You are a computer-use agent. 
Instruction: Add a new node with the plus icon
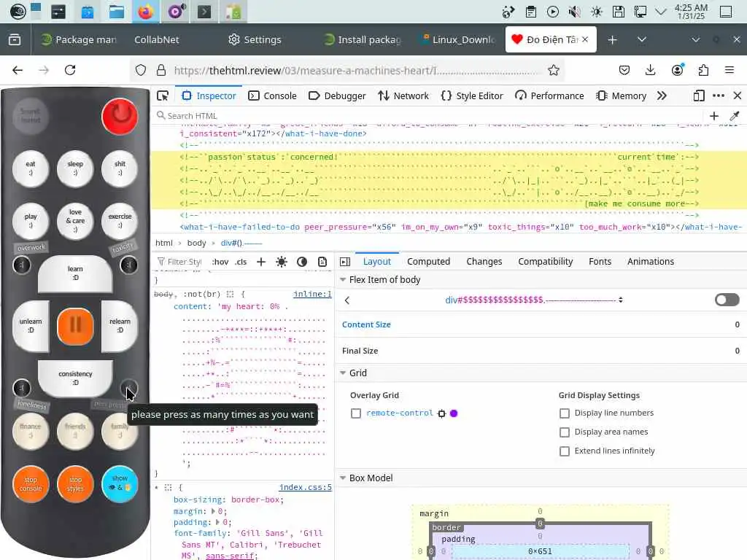tap(713, 116)
